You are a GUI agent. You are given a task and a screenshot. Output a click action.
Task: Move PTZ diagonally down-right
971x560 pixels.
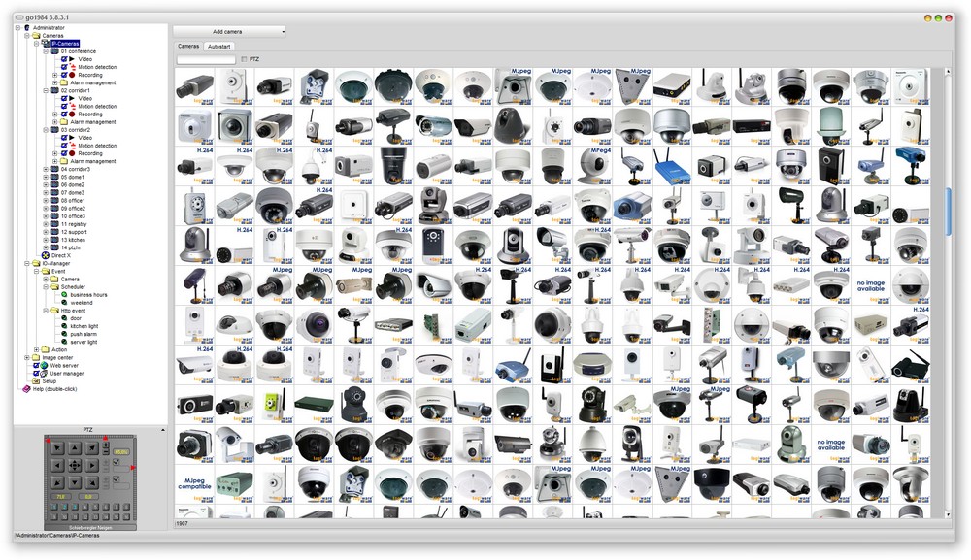tap(91, 482)
